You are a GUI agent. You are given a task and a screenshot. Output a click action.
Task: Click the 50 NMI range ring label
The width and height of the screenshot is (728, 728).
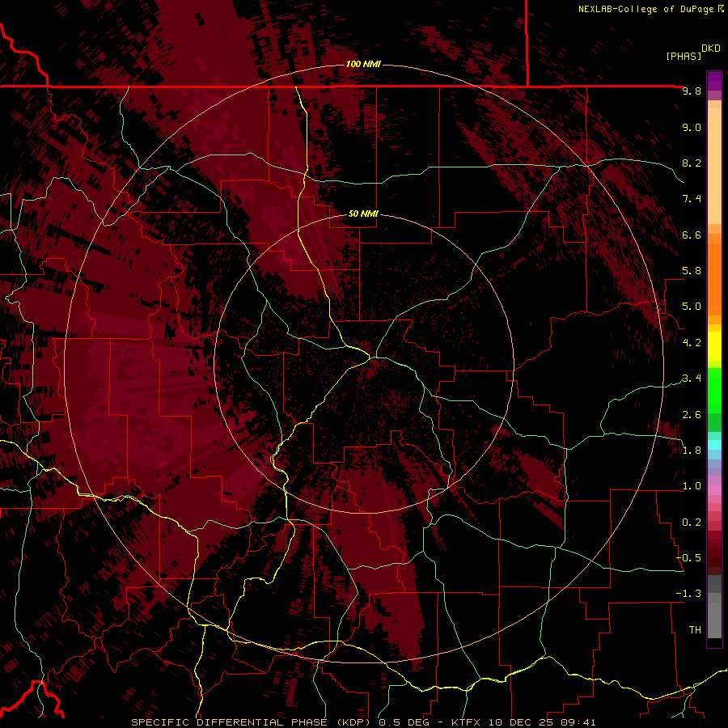pyautogui.click(x=363, y=214)
